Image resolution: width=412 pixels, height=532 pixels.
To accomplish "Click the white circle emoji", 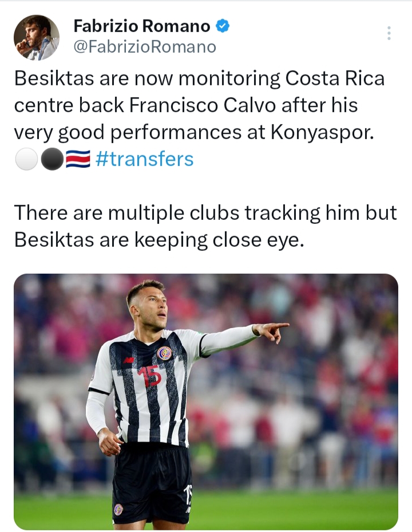I will (x=26, y=159).
